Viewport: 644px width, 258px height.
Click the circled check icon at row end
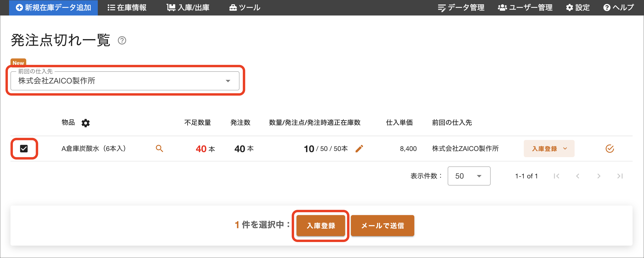tap(609, 148)
